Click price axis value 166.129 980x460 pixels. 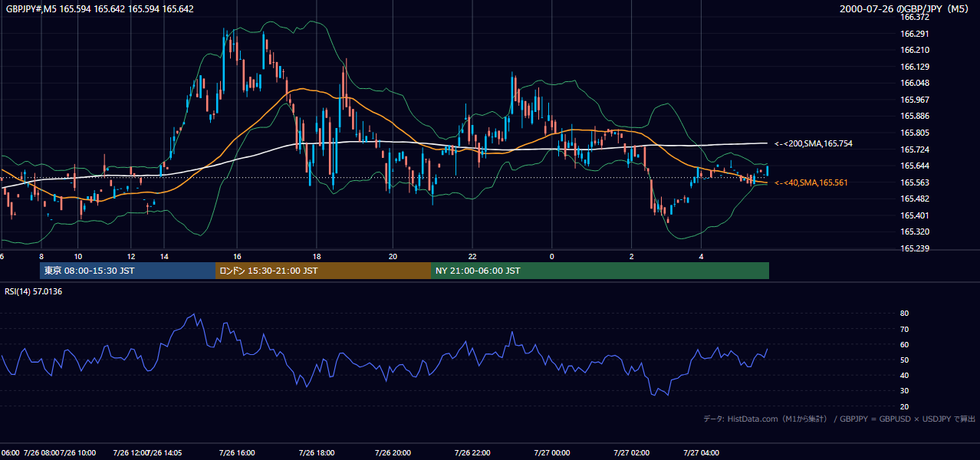pos(914,67)
